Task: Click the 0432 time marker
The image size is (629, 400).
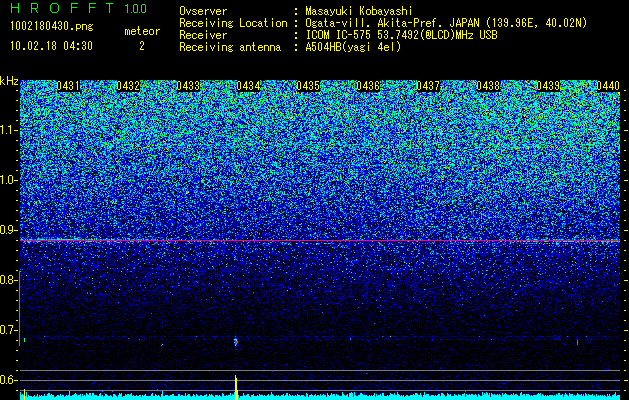Action: (128, 86)
